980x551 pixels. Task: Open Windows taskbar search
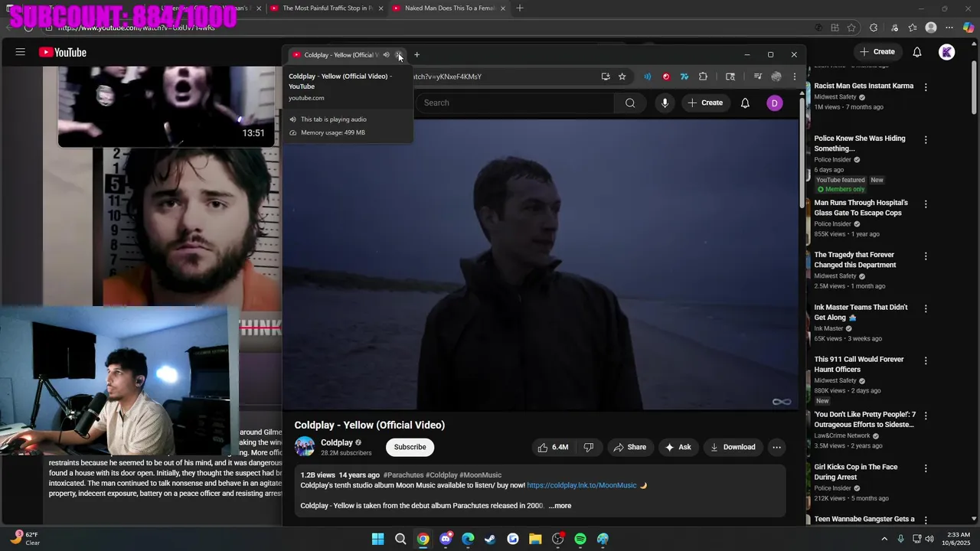(x=400, y=539)
